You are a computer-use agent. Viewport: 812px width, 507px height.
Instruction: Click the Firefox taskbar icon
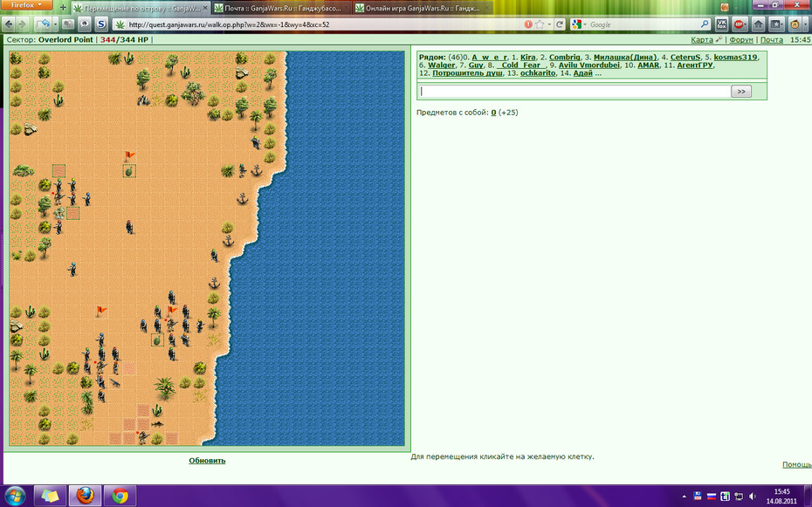pyautogui.click(x=85, y=496)
